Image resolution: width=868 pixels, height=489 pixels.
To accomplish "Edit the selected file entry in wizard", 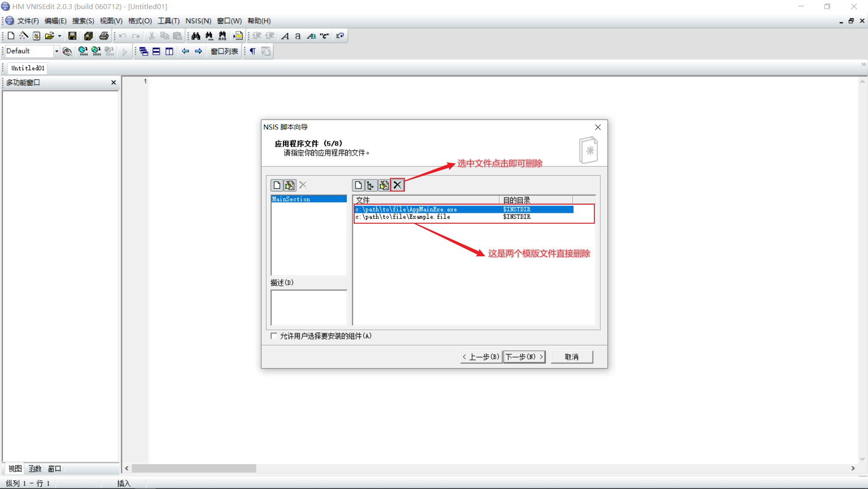I will pos(384,185).
